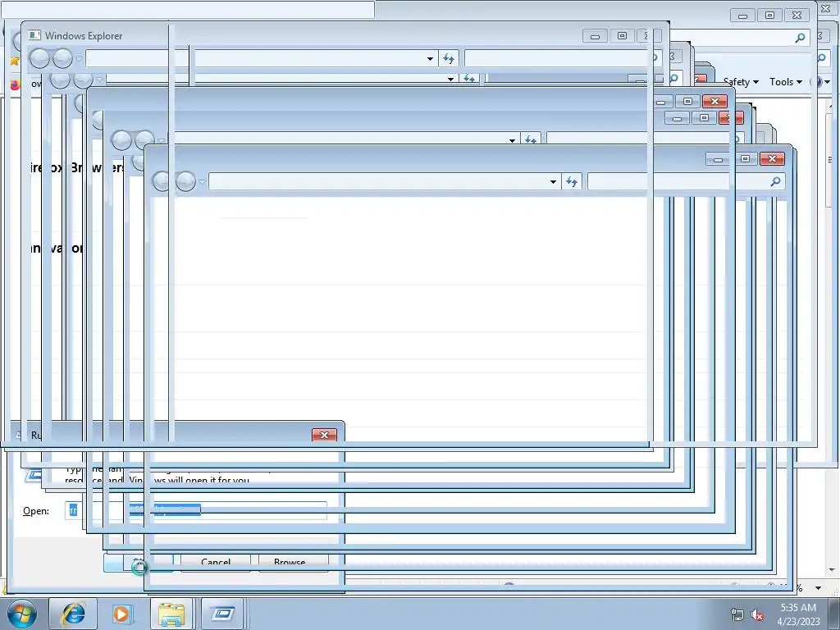840x630 pixels.
Task: Close the Run dialog with its red X
Action: 324,435
